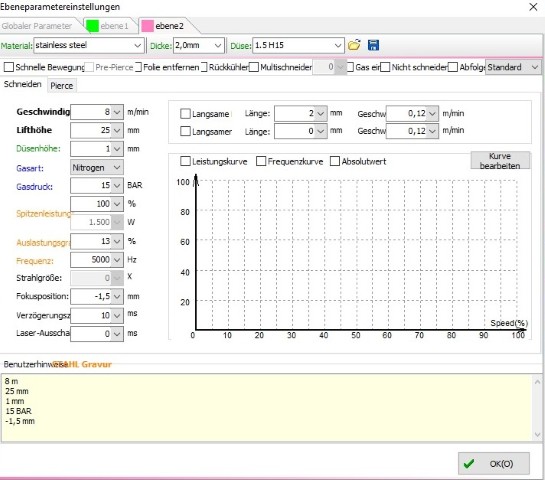The height and width of the screenshot is (480, 545).
Task: Expand the Düse nozzle dropdown
Action: [x=298, y=46]
